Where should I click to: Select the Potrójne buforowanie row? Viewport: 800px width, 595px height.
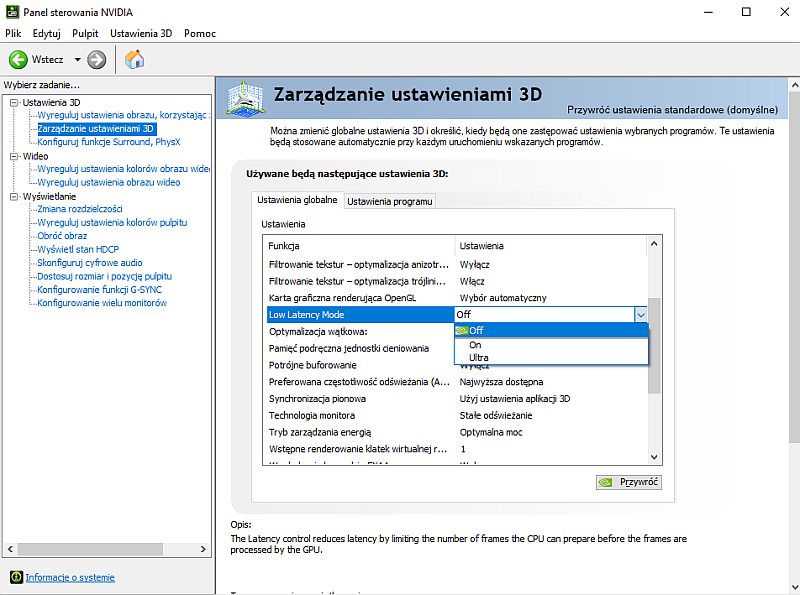pyautogui.click(x=360, y=365)
